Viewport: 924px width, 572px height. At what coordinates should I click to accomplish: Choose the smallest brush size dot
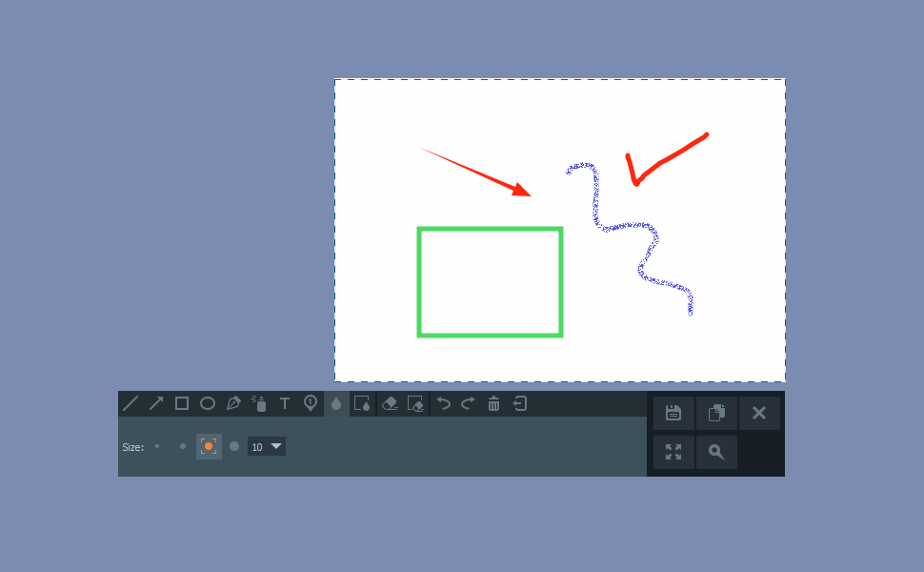pos(157,446)
